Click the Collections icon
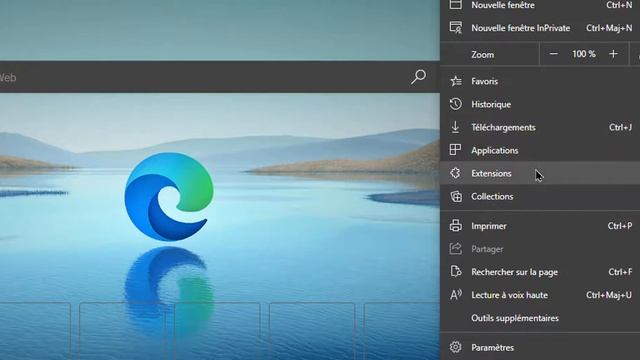Screen dimensions: 640x360 pyautogui.click(x=456, y=196)
